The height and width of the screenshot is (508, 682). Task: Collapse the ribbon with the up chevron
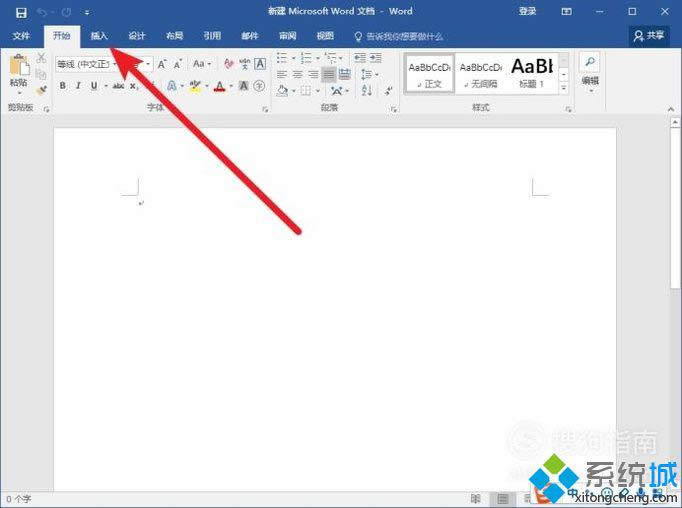pos(671,109)
